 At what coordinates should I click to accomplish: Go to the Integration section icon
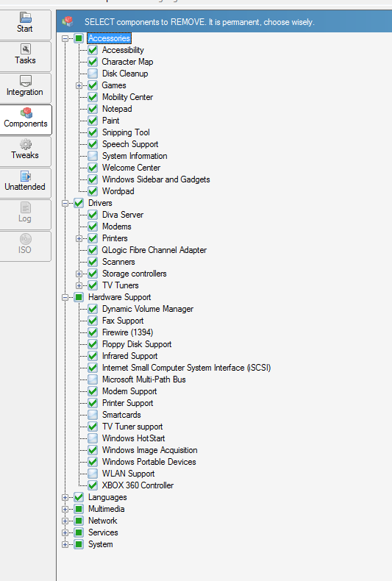(x=25, y=81)
